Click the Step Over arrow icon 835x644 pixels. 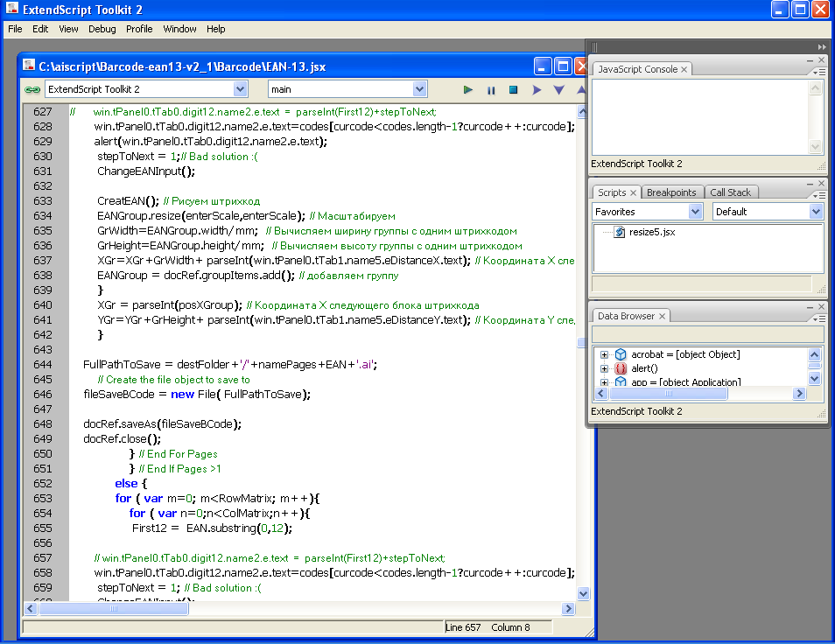(x=537, y=90)
